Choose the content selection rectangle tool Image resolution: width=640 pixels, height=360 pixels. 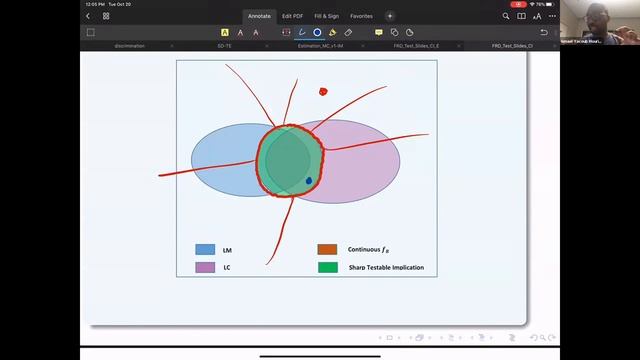(91, 32)
